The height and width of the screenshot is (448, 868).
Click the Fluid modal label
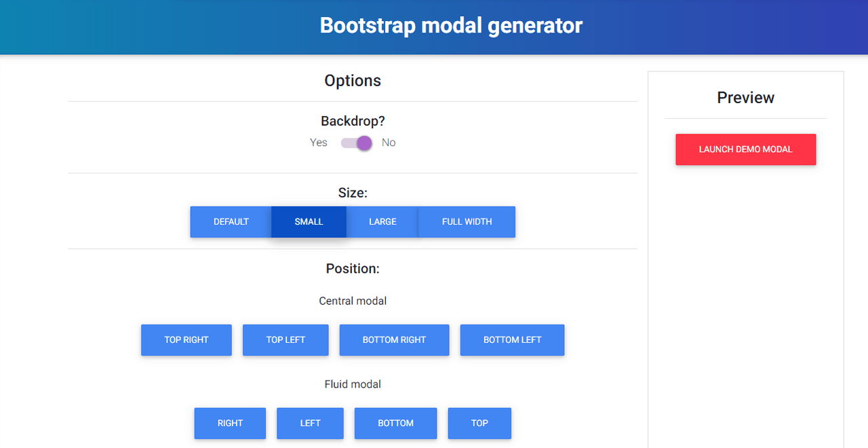353,384
